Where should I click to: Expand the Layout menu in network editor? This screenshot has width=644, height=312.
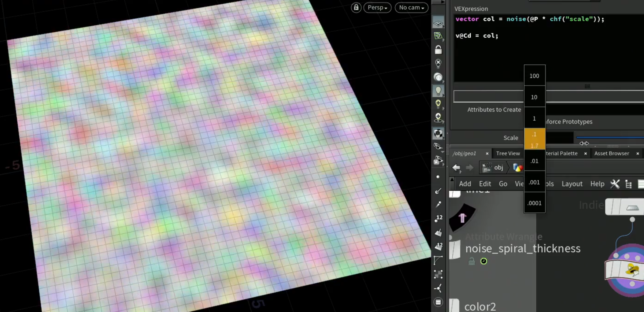pyautogui.click(x=572, y=184)
